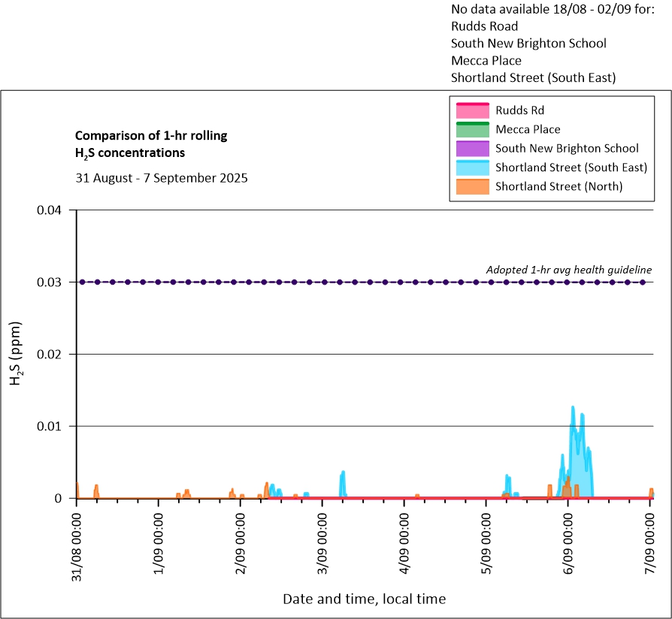The height and width of the screenshot is (619, 672).
Task: Click the 'H2S (ppm)' vertical axis title
Action: (x=16, y=354)
